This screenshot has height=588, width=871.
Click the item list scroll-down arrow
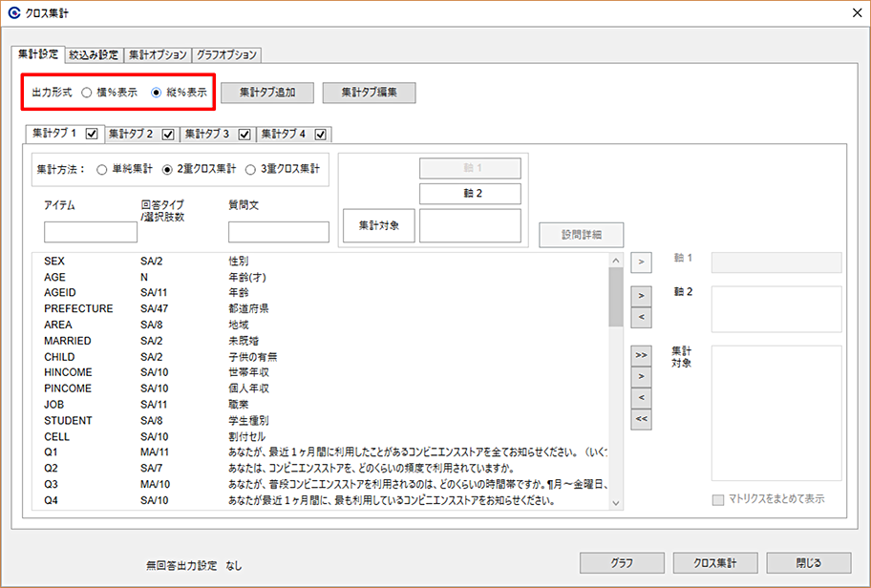[x=615, y=503]
